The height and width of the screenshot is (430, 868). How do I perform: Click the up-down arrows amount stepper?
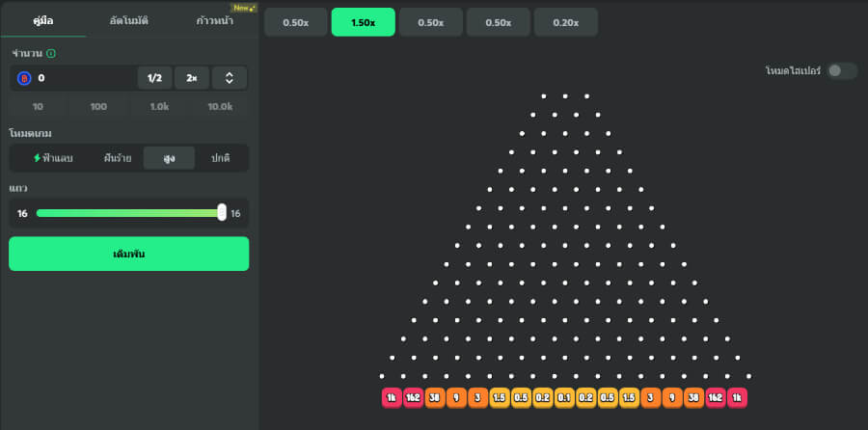[230, 78]
